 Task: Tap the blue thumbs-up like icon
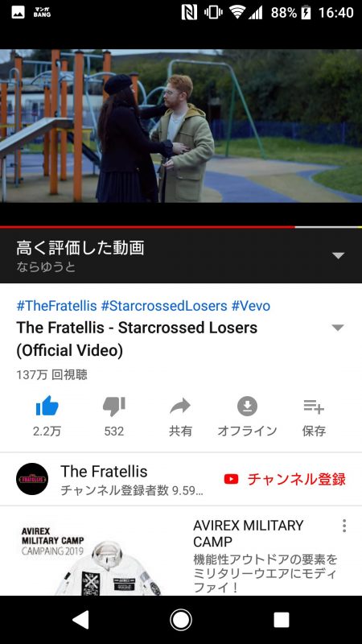[x=47, y=407]
